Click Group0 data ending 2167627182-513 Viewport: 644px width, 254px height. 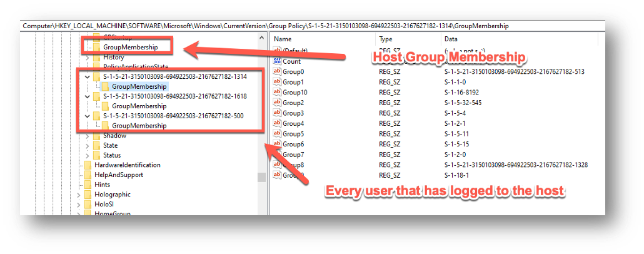coord(514,71)
